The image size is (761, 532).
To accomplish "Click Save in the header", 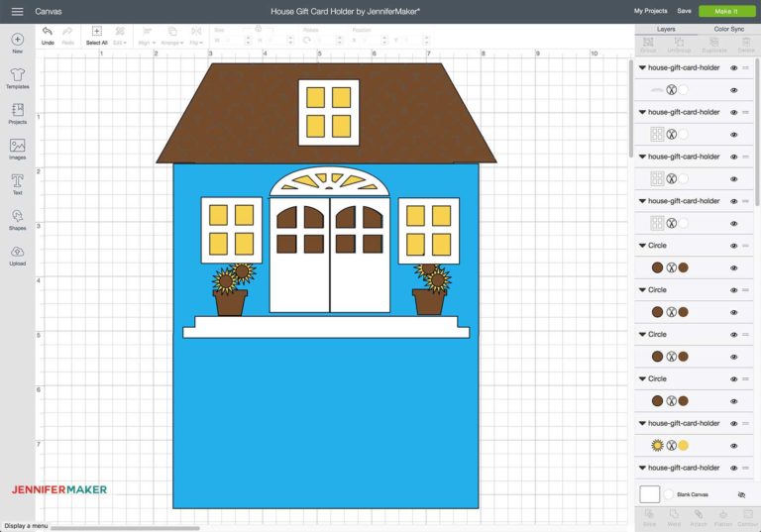I will pyautogui.click(x=685, y=11).
